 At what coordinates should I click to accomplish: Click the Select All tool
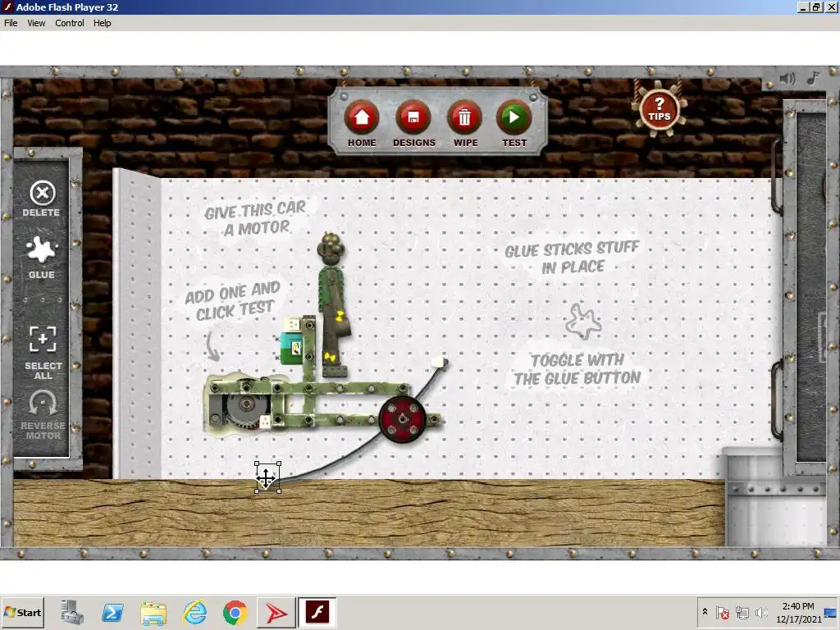click(43, 352)
